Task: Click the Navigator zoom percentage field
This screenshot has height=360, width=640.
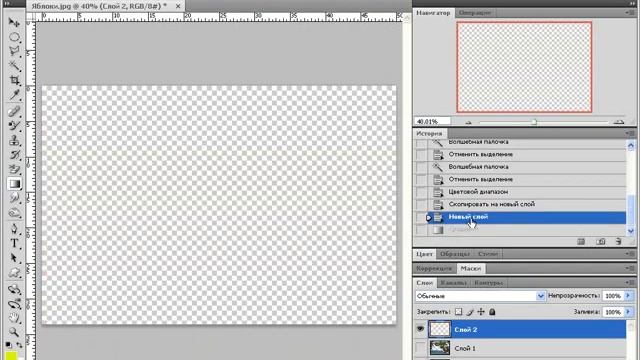Action: pyautogui.click(x=432, y=122)
